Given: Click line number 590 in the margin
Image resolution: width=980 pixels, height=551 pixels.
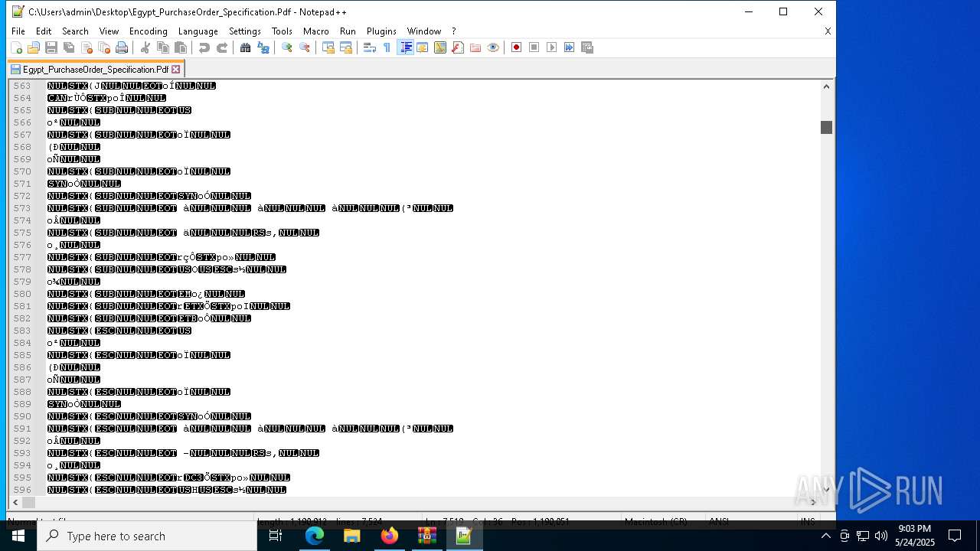Looking at the screenshot, I should point(22,416).
